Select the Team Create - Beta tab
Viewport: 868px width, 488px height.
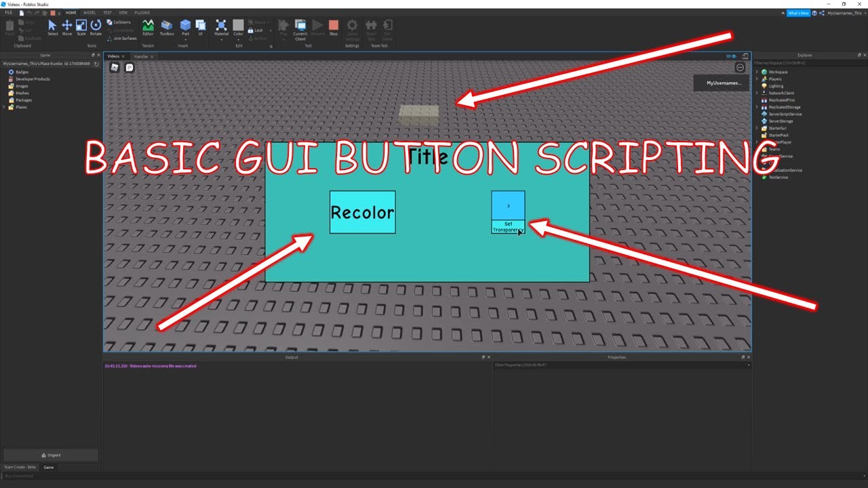pos(20,467)
